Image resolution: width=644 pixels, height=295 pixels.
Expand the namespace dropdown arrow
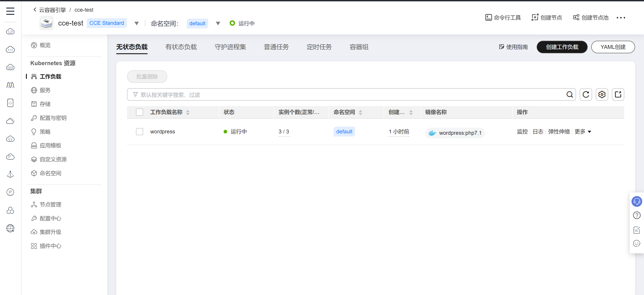pos(218,23)
